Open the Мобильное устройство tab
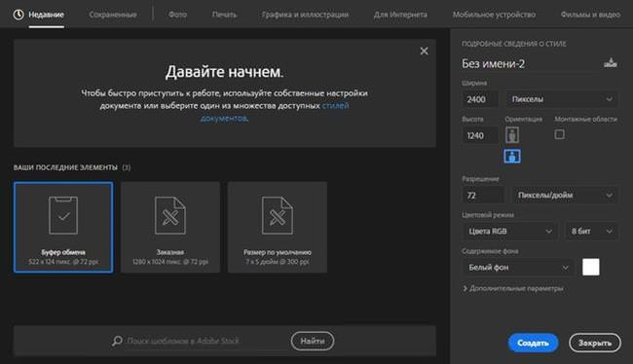 494,15
